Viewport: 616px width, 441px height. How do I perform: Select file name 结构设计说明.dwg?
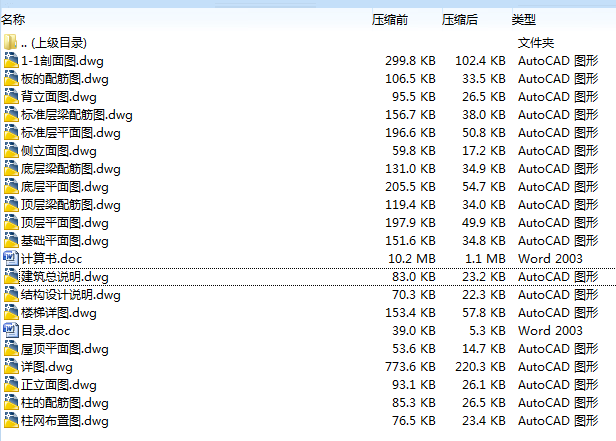pyautogui.click(x=71, y=295)
